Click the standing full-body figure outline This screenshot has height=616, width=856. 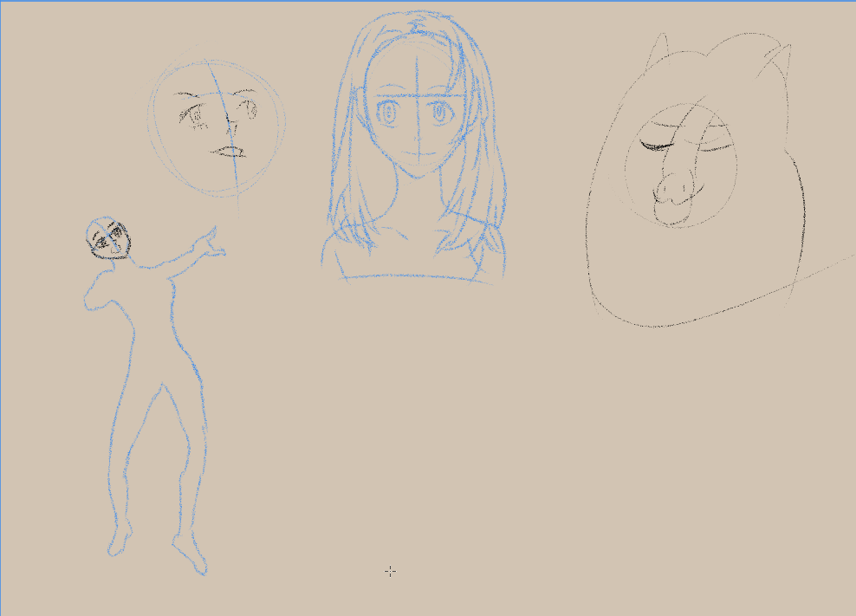click(x=154, y=396)
